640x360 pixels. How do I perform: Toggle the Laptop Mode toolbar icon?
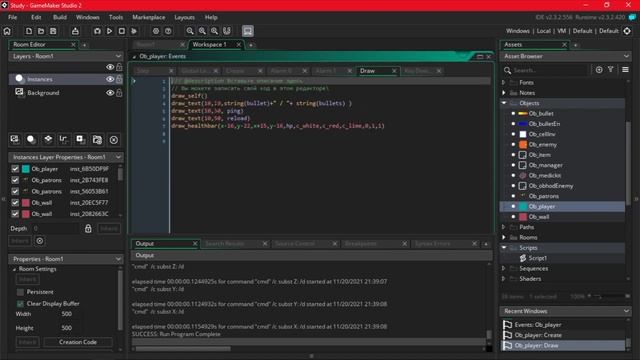248,31
